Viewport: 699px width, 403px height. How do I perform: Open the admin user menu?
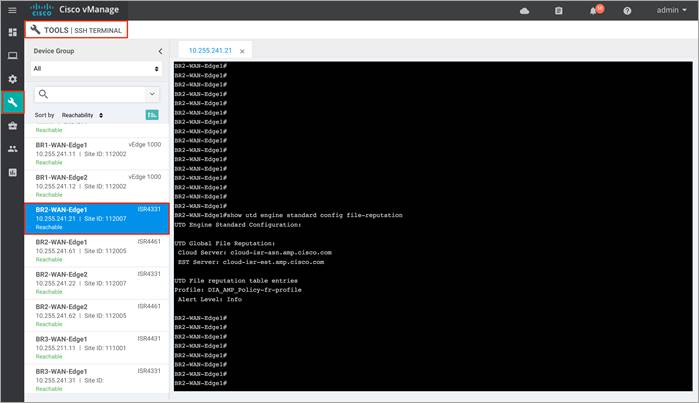coord(671,10)
